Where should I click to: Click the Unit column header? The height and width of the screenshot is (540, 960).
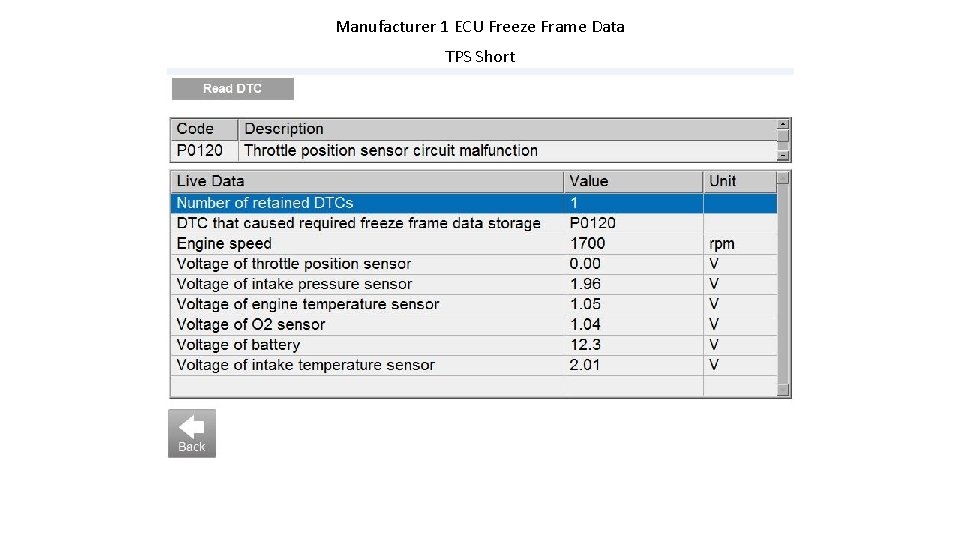point(740,181)
